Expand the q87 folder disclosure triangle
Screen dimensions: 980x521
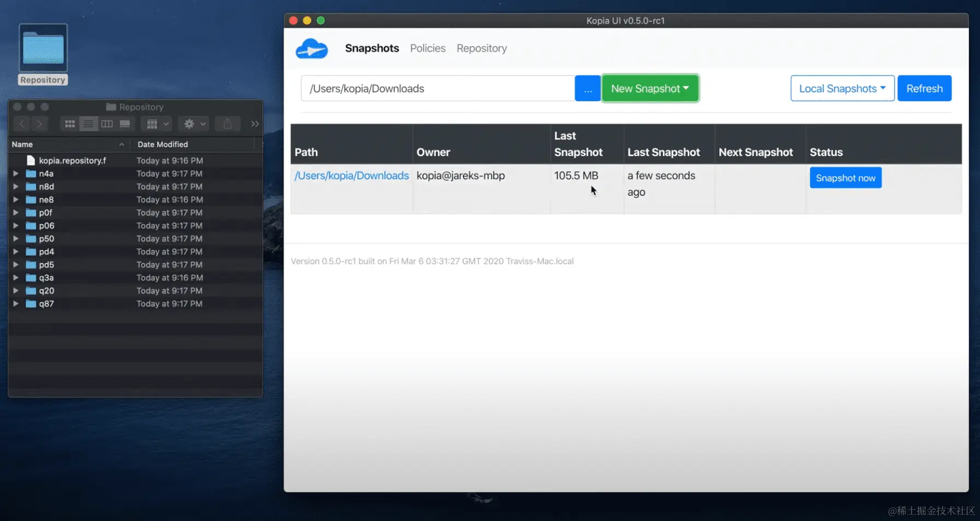(16, 304)
